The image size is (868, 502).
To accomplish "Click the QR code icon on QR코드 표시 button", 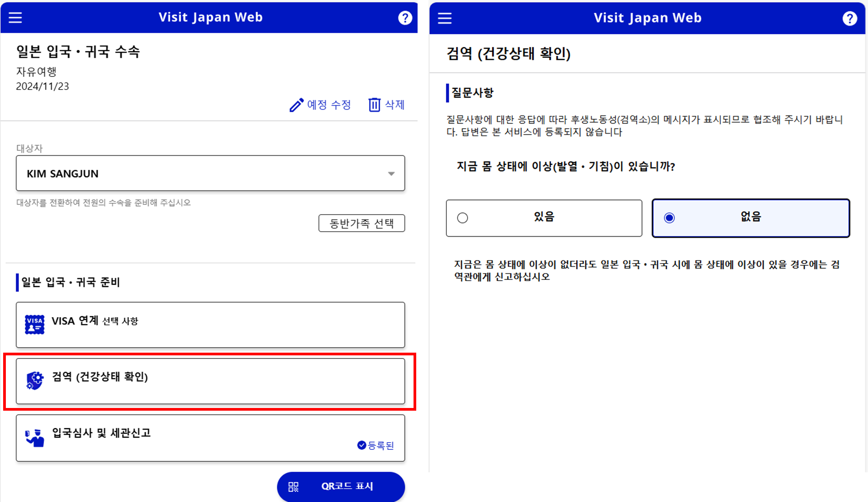I will pyautogui.click(x=293, y=487).
